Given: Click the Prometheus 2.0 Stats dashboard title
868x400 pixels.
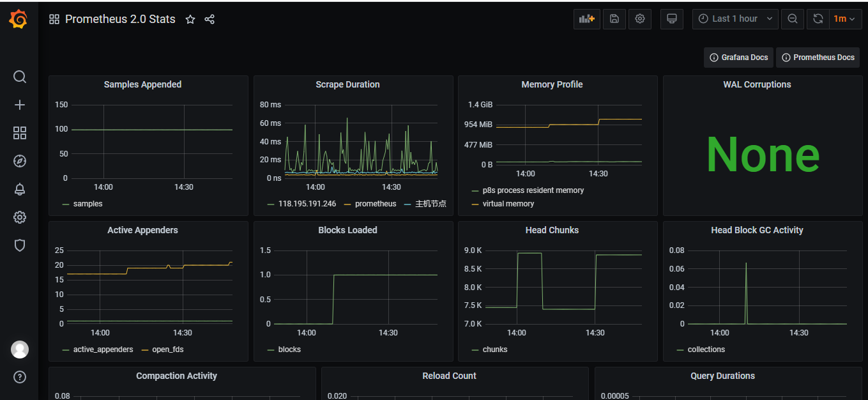Looking at the screenshot, I should (x=120, y=19).
